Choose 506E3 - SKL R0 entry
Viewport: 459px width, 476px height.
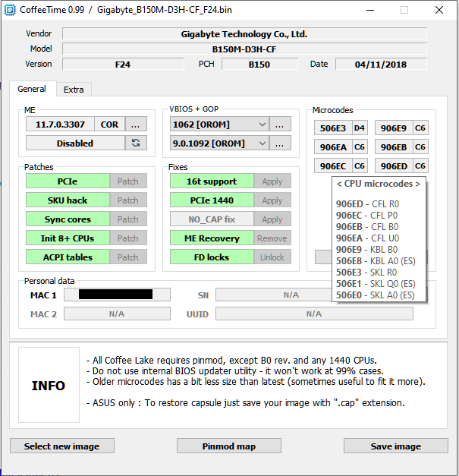(366, 272)
